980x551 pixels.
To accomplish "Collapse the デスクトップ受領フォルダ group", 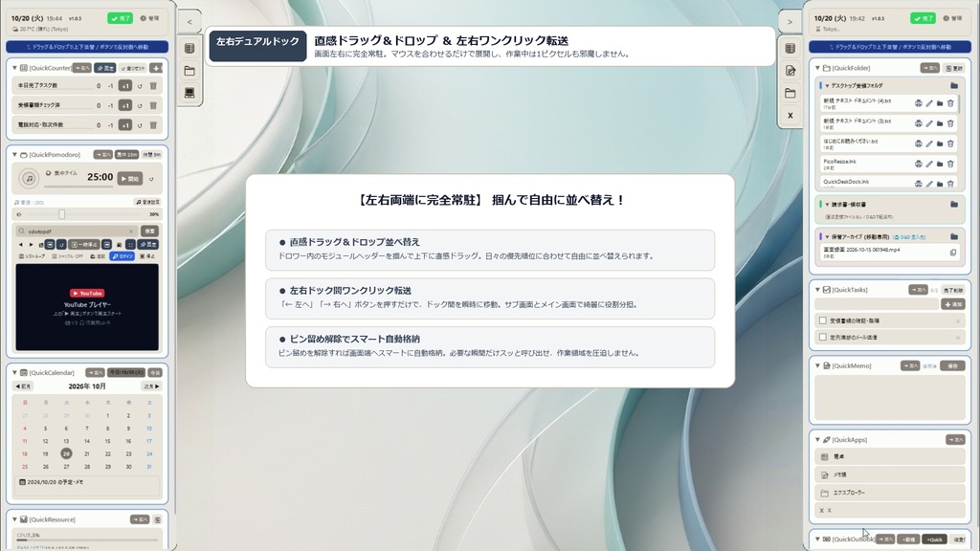I will click(x=827, y=85).
